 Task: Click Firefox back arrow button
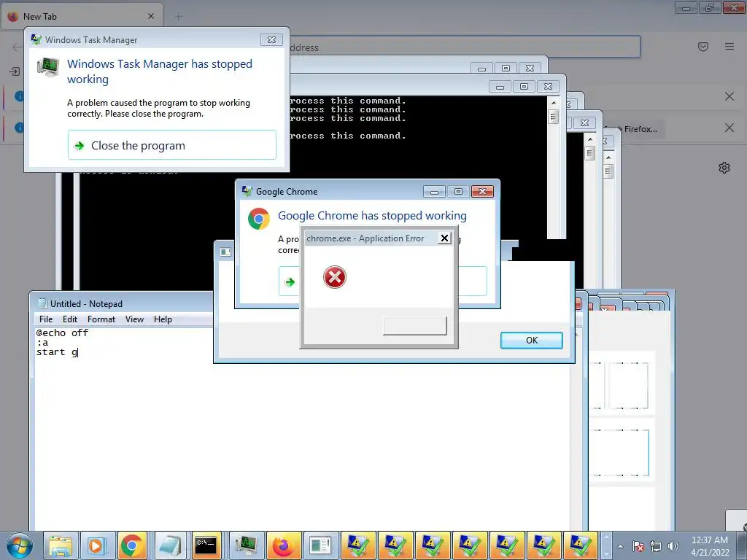[x=17, y=47]
